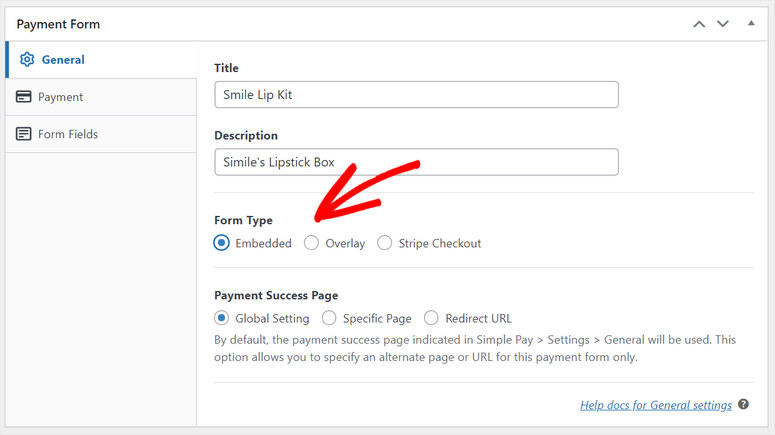This screenshot has width=775, height=435.
Task: Click into the Title text field
Action: pos(416,95)
